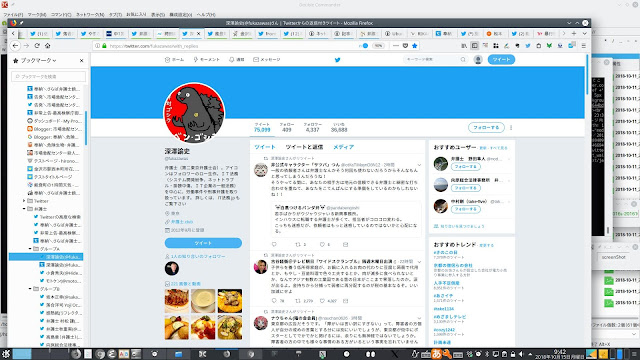Open the ヘルプ menu in Double Commander
The width and height of the screenshot is (640, 360).
206,15
